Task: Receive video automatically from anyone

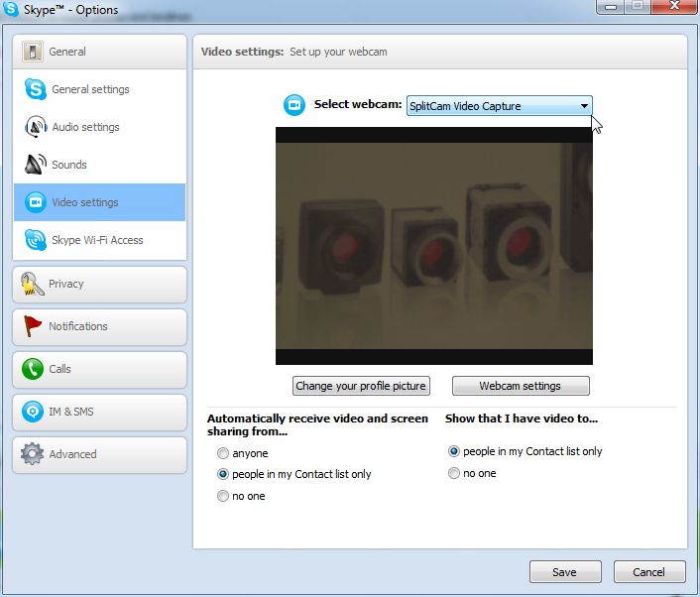Action: (223, 453)
